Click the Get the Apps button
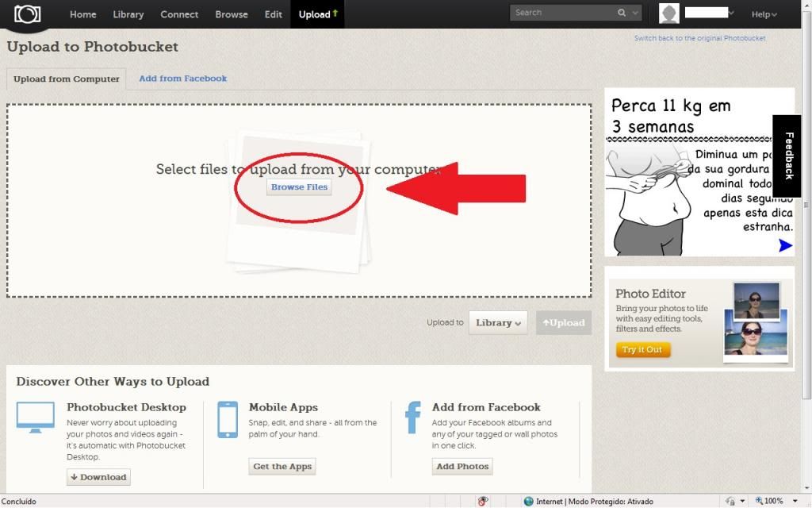The width and height of the screenshot is (812, 508). pos(282,467)
